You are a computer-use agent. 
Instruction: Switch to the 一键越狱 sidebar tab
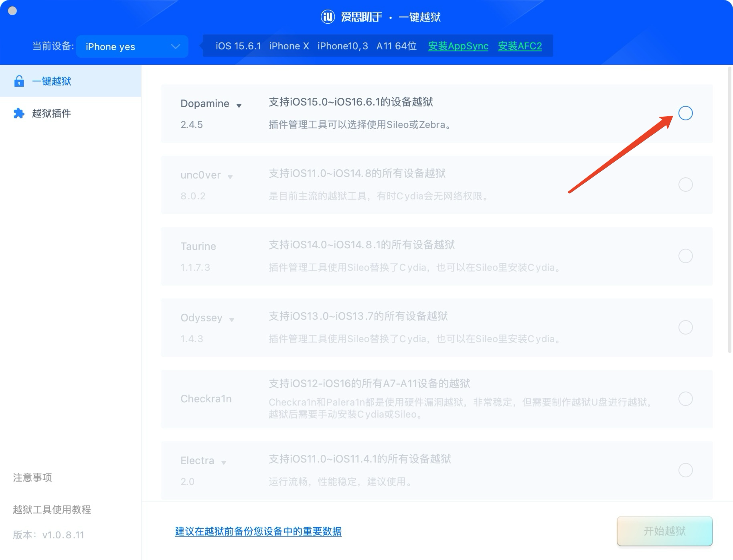(51, 81)
